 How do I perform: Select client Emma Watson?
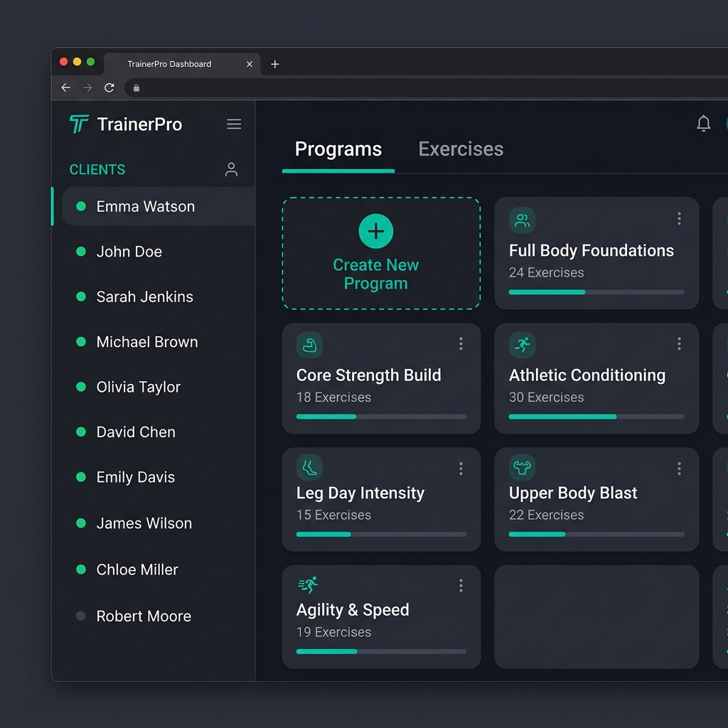click(159, 206)
